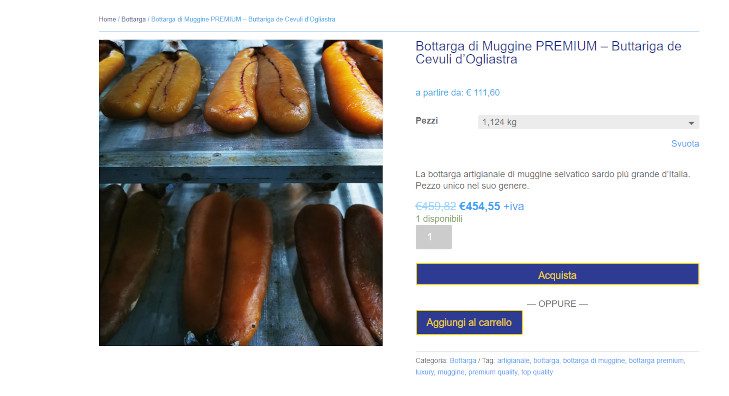Select the 1,124 kg Pezzi combo box
The height and width of the screenshot is (396, 729).
(588, 122)
